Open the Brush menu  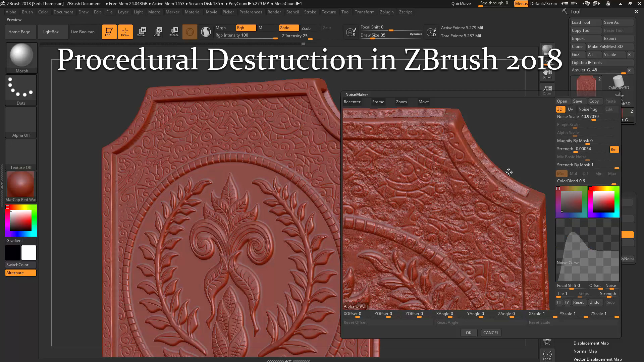27,12
